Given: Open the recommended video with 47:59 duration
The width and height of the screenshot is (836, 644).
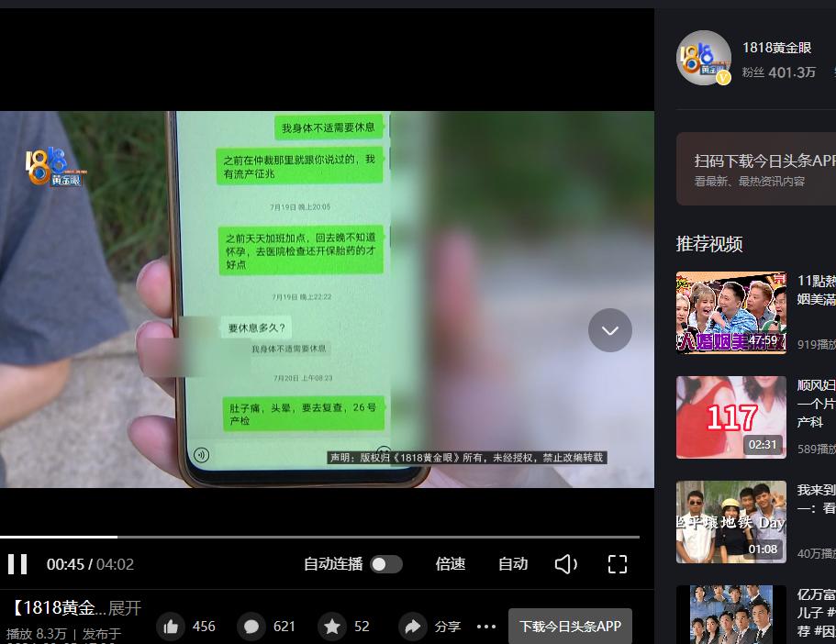Looking at the screenshot, I should (731, 313).
